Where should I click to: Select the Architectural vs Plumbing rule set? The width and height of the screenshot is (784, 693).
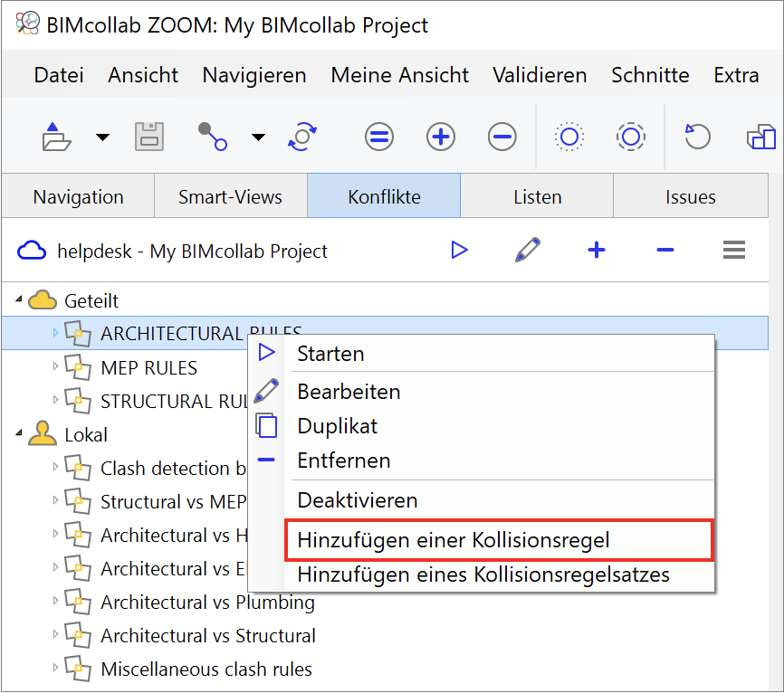coord(207,602)
